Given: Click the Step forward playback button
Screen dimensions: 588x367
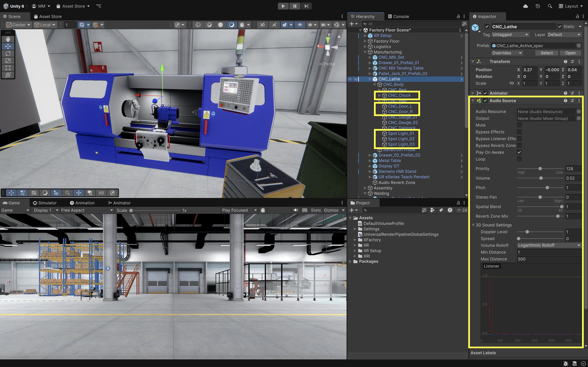Looking at the screenshot, I should coord(306,6).
